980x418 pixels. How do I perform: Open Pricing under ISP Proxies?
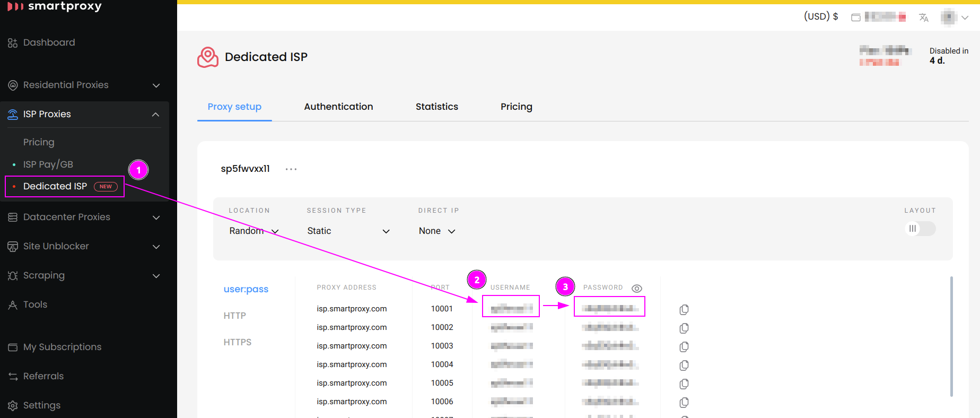click(x=39, y=142)
